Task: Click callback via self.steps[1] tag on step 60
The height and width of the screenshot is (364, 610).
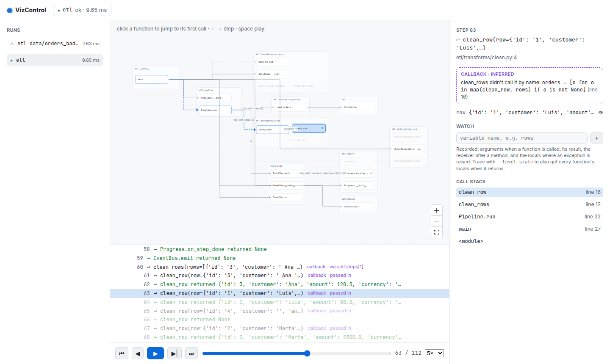Action: pyautogui.click(x=335, y=267)
